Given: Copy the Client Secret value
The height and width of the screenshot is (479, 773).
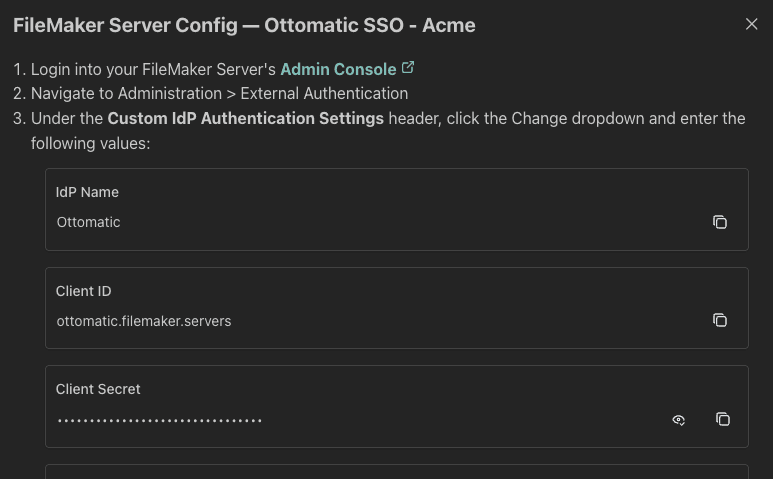Looking at the screenshot, I should (723, 419).
